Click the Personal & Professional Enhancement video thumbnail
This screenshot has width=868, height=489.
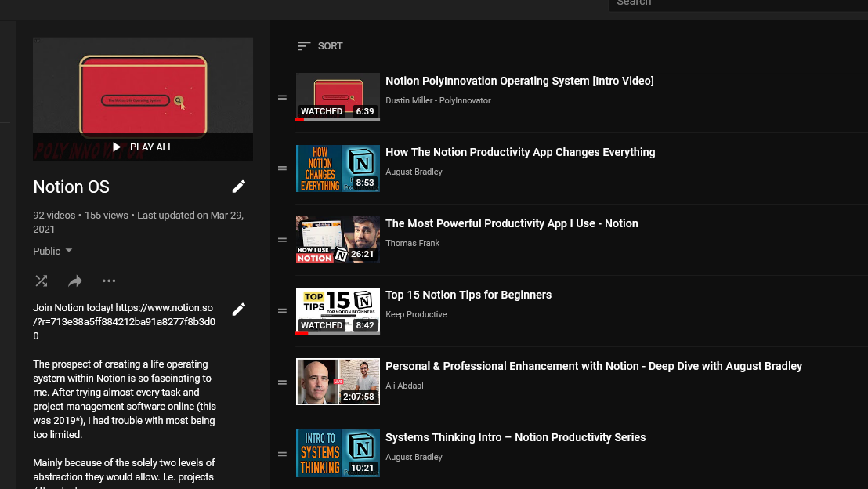click(338, 382)
